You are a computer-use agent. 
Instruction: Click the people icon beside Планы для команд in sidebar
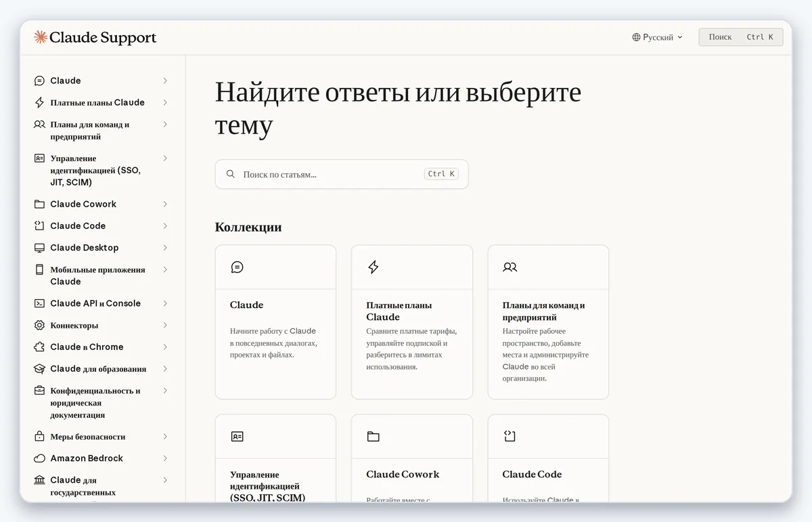[x=39, y=125]
